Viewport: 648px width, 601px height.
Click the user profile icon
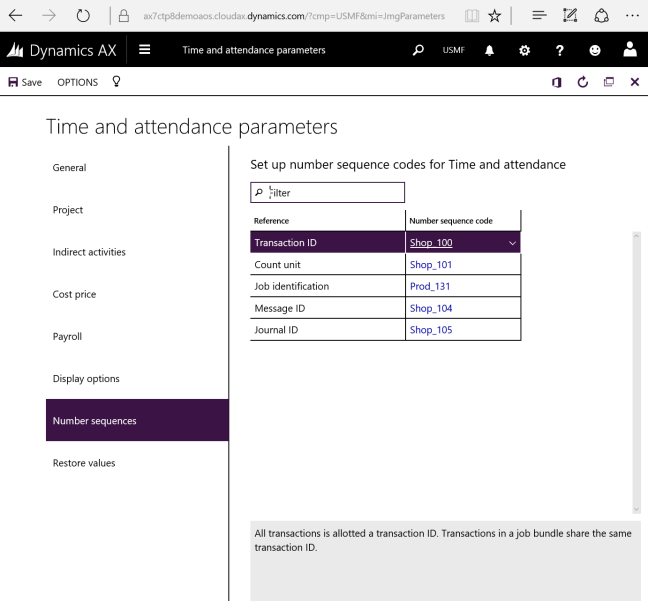(630, 50)
